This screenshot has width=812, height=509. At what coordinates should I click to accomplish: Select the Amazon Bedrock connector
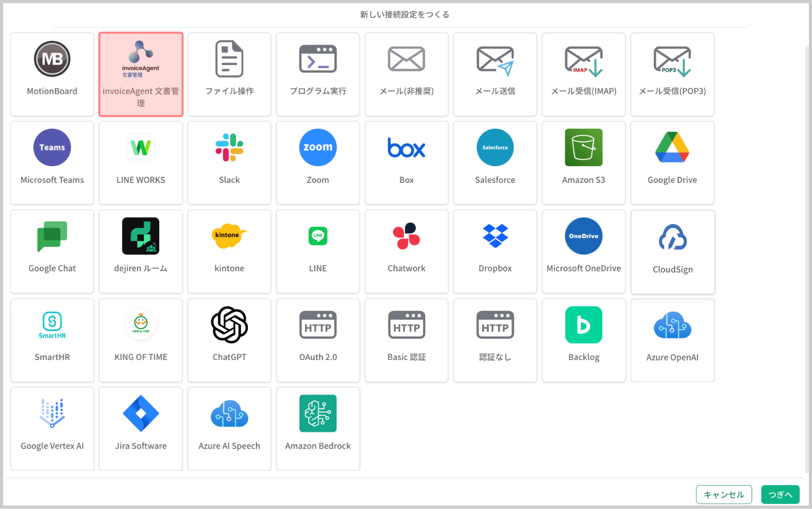(x=318, y=429)
